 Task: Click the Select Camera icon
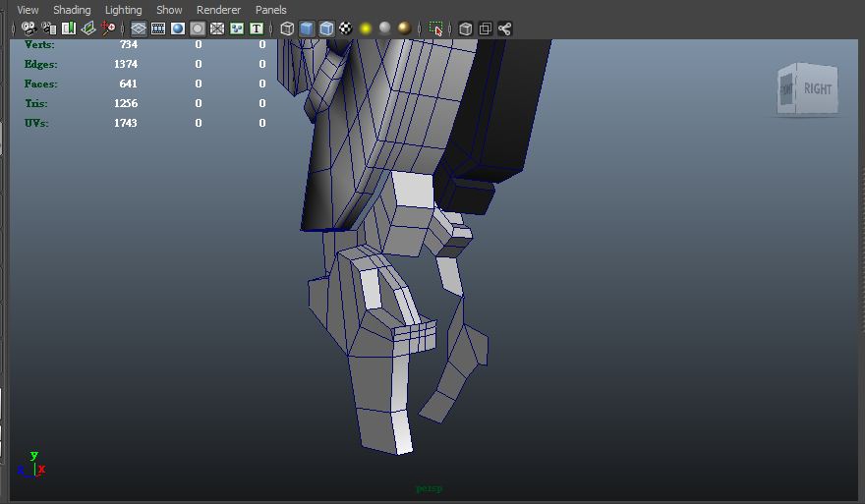[29, 28]
